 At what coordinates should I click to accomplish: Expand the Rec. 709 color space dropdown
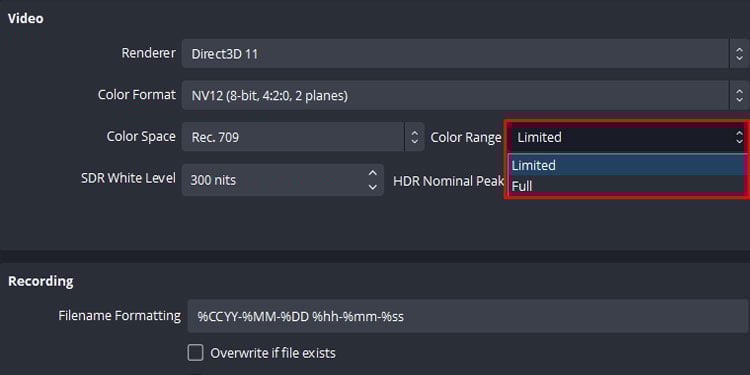(x=303, y=137)
